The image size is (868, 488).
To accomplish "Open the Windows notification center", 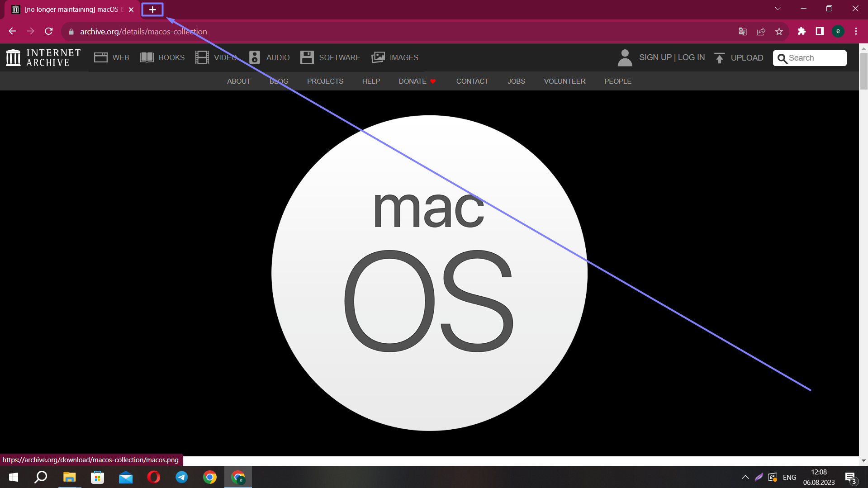I will pyautogui.click(x=850, y=478).
